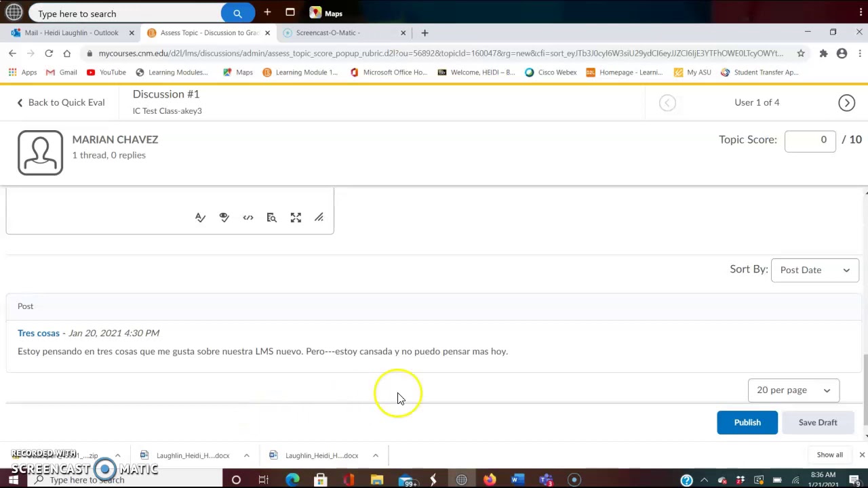Open Homepage - Learni... bookmark

pos(624,72)
